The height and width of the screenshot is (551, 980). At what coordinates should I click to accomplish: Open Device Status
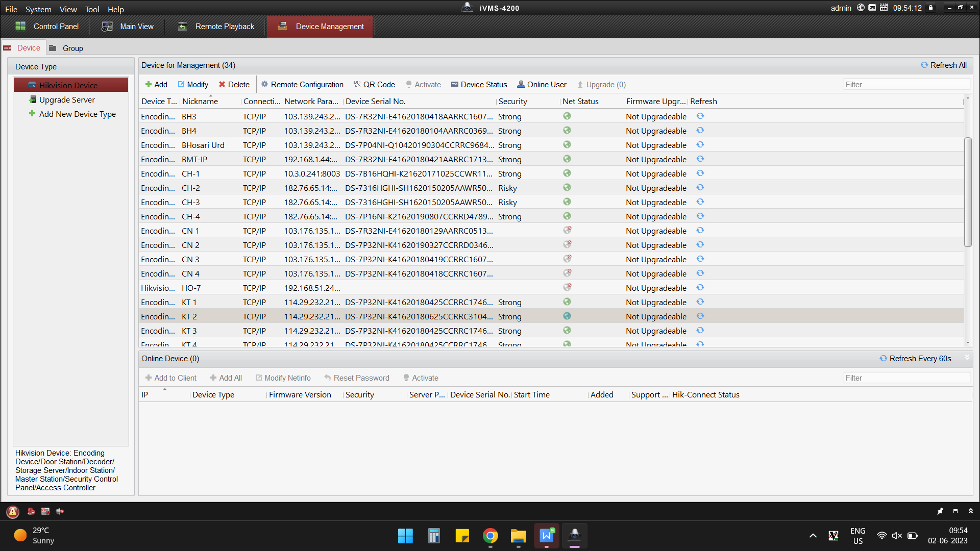[479, 85]
